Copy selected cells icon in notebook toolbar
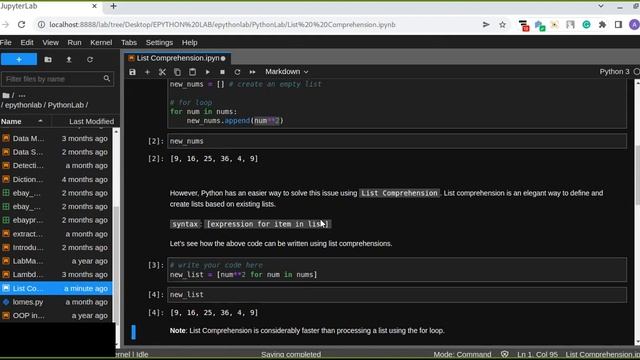Image resolution: width=640 pixels, height=360 pixels. pos(177,72)
